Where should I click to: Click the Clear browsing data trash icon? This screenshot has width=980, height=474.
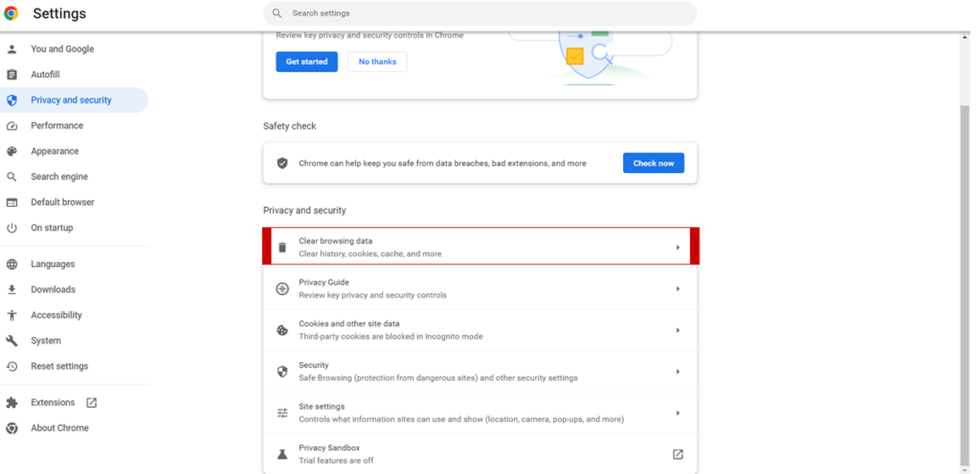click(x=282, y=248)
